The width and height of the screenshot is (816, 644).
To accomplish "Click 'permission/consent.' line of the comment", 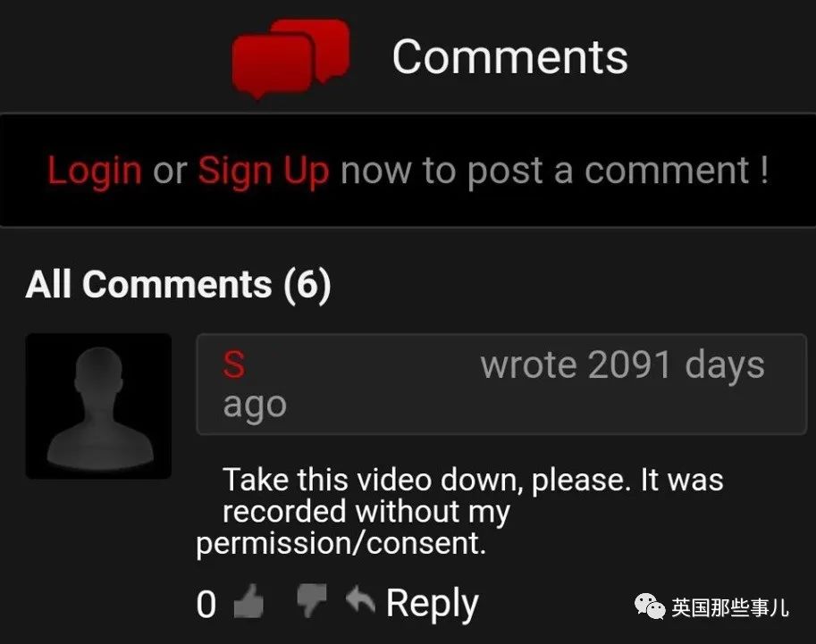I will pyautogui.click(x=341, y=544).
